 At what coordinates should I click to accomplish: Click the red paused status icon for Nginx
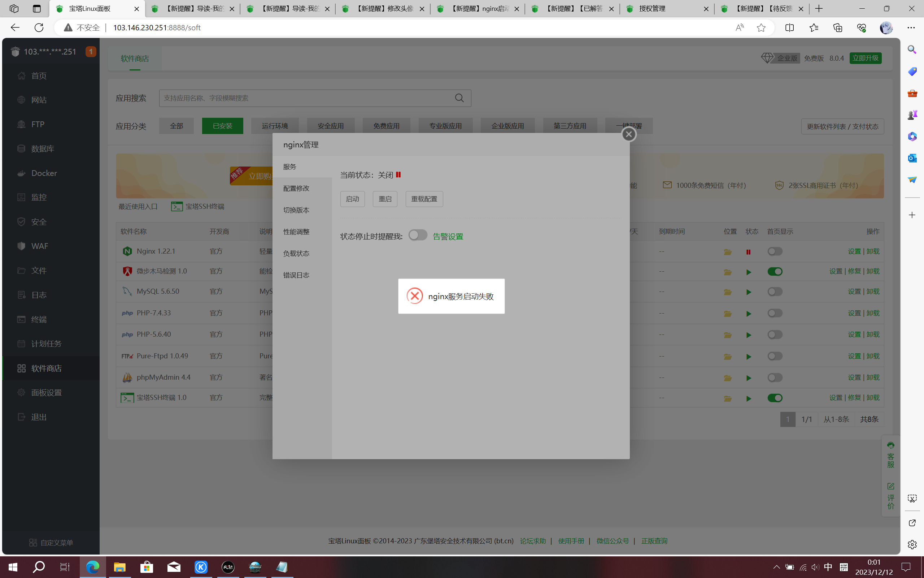pyautogui.click(x=748, y=252)
